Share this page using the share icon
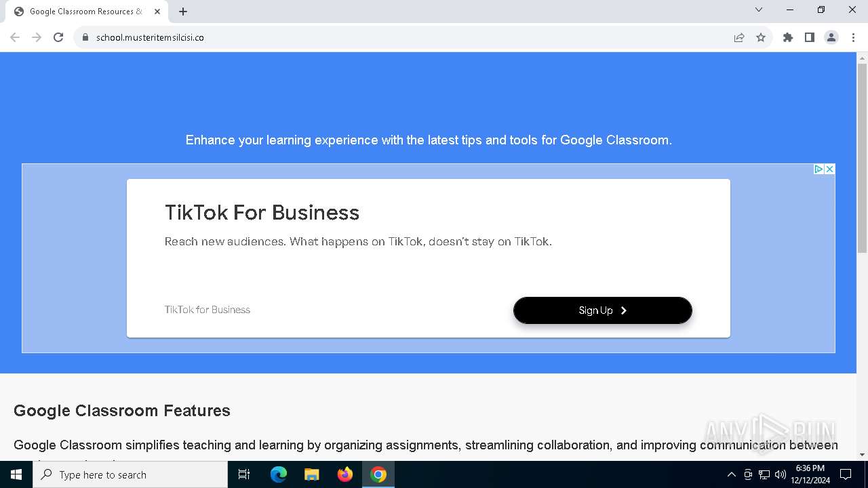The width and height of the screenshot is (868, 488). coord(739,37)
